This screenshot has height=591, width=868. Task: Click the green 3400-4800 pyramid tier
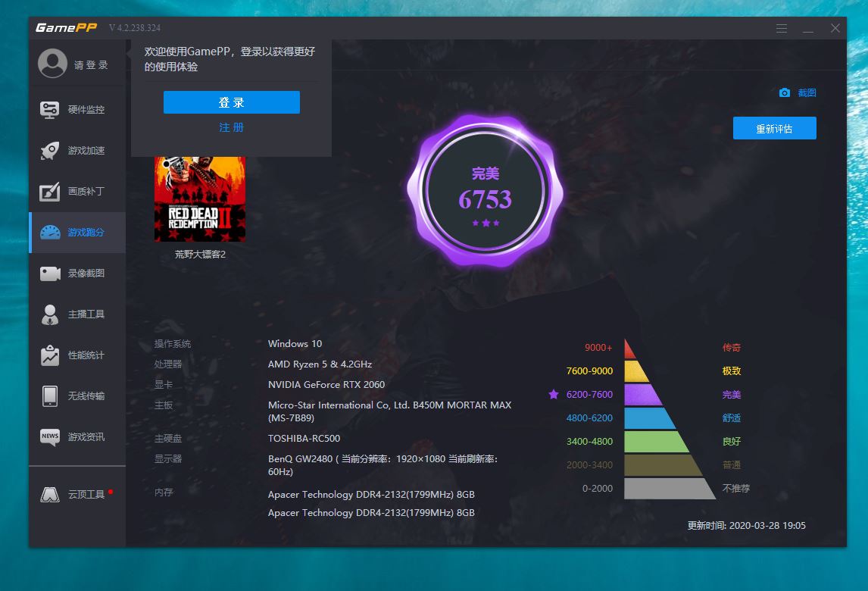click(x=655, y=442)
